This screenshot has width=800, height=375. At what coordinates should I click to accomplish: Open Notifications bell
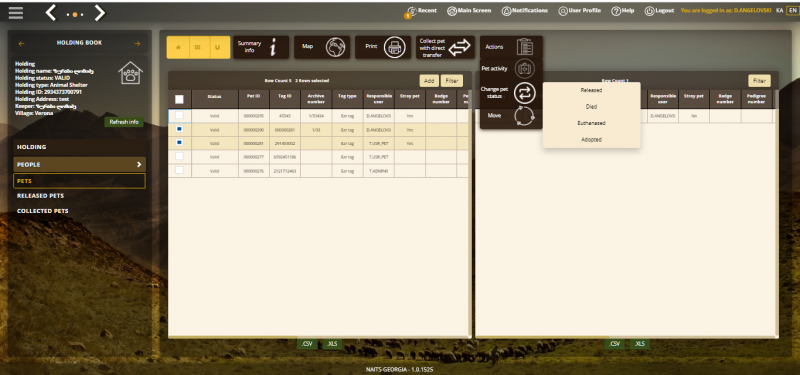[x=524, y=11]
